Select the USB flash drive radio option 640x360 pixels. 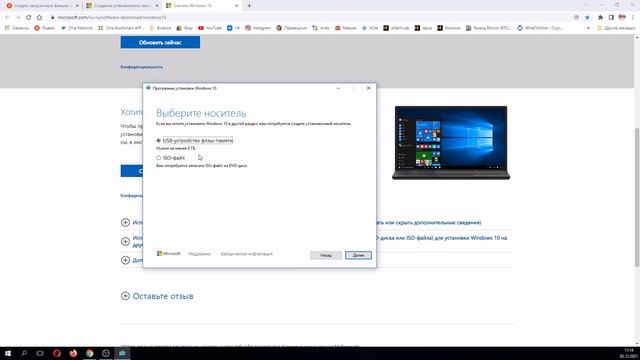(158, 140)
